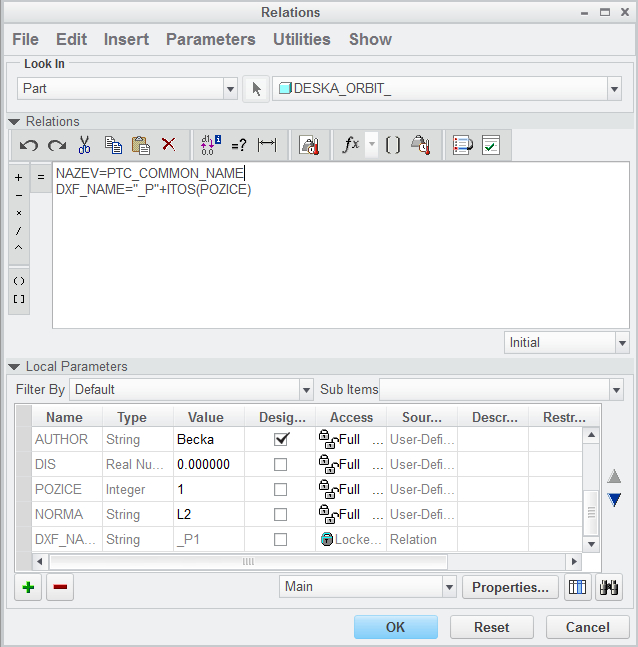Insert power caret from side panel
This screenshot has width=638, height=647.
19,248
